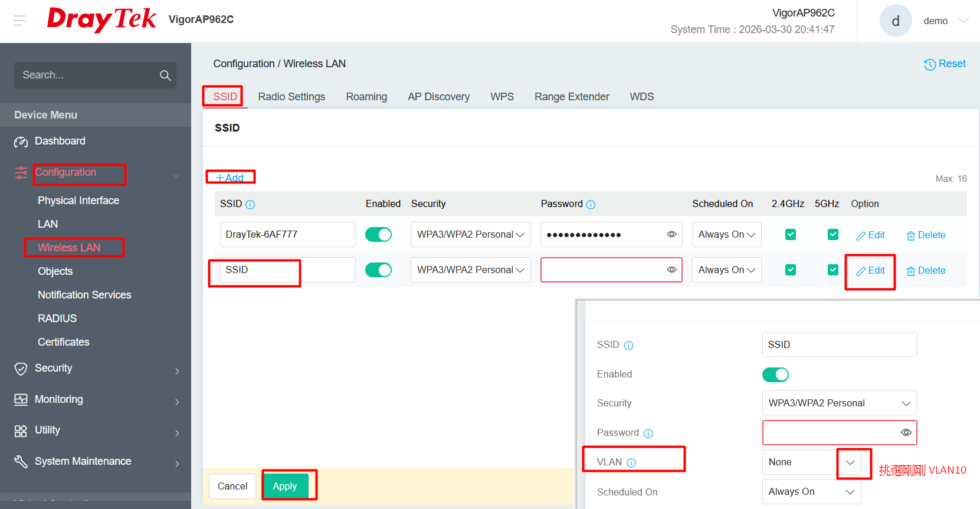Open the AP Discovery tab
The image size is (980, 509).
click(438, 97)
